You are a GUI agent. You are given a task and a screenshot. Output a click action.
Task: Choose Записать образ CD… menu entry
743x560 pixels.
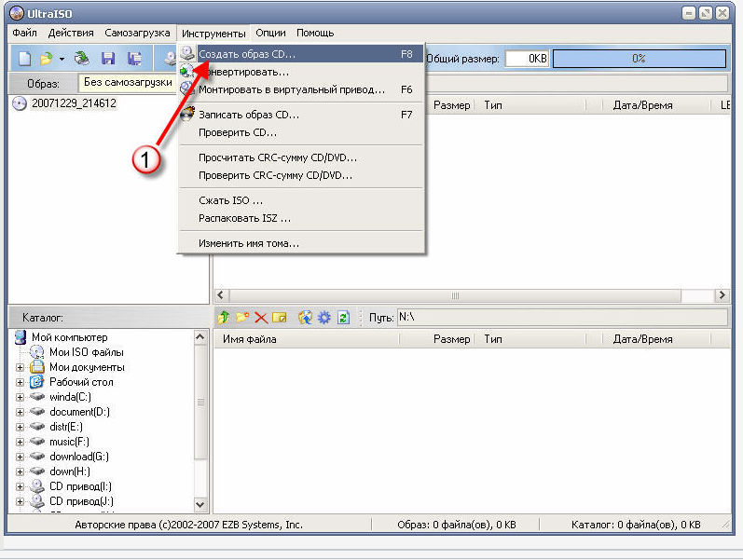tap(300, 115)
